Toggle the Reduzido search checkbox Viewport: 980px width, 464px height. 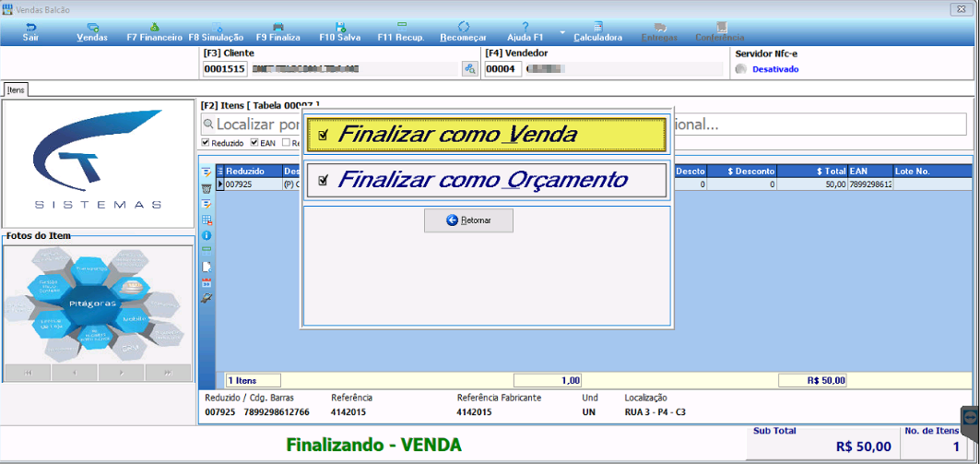coord(206,143)
